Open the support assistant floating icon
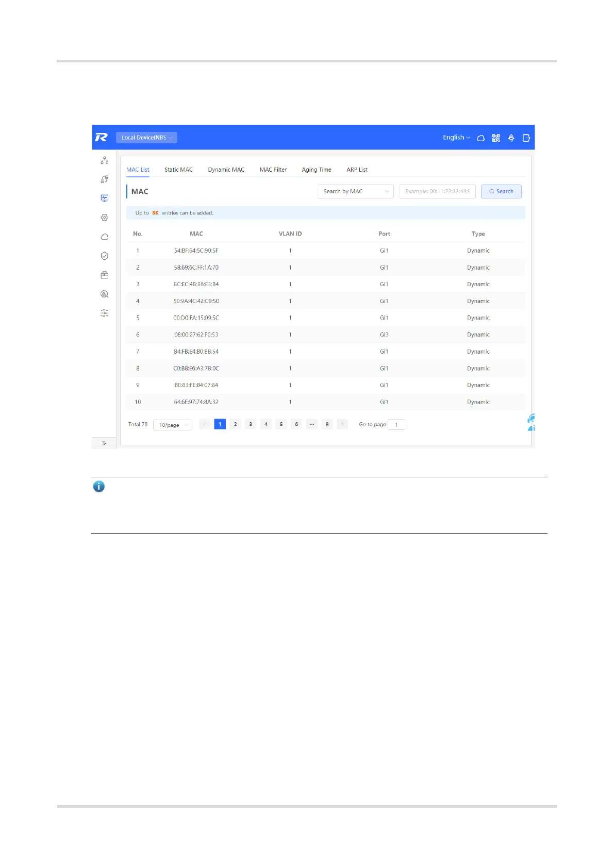The image size is (614, 868). [531, 422]
